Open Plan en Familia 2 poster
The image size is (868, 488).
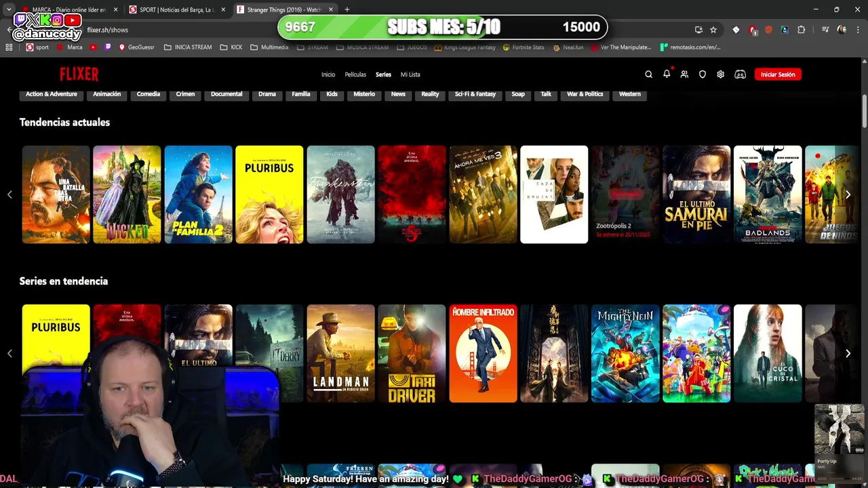[x=198, y=195]
